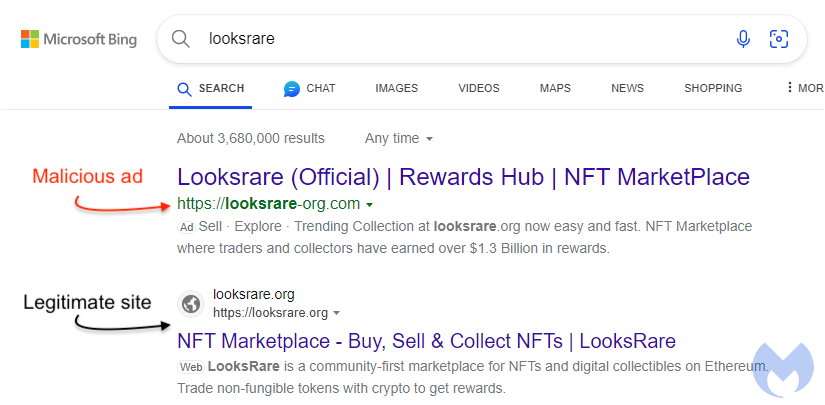Open visual search camera icon
Screen dimensions: 825x405
point(779,39)
